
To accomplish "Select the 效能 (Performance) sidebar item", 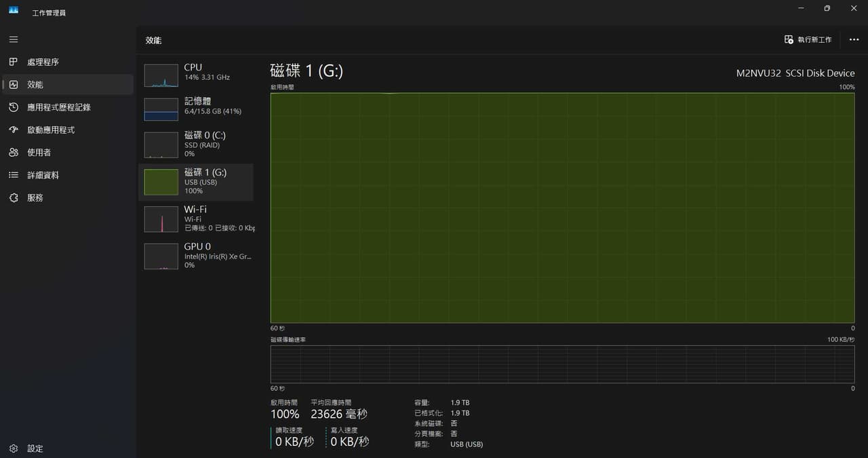I will point(67,84).
